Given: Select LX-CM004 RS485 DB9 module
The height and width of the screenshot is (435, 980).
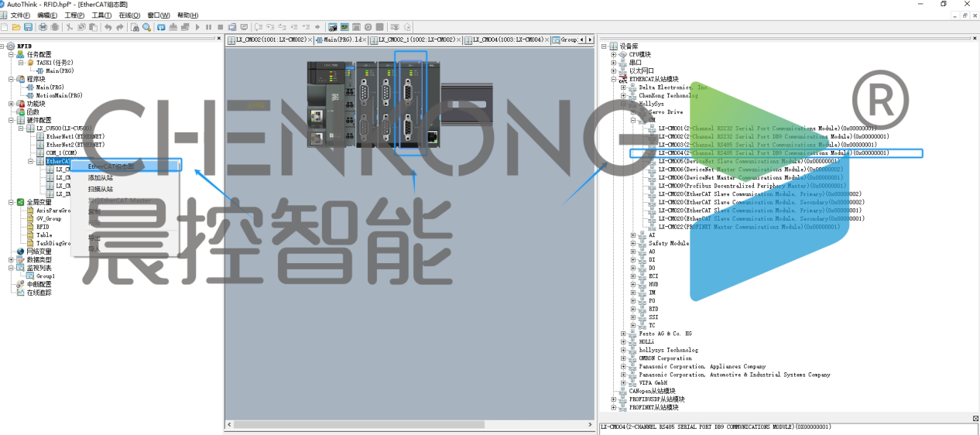Looking at the screenshot, I should [774, 153].
